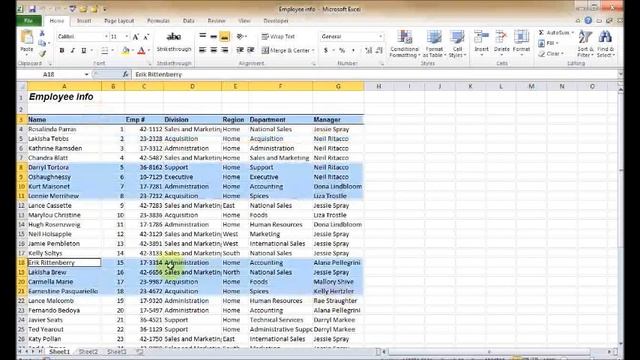640x360 pixels.
Task: Click Increase Indent icon
Action: [x=251, y=50]
